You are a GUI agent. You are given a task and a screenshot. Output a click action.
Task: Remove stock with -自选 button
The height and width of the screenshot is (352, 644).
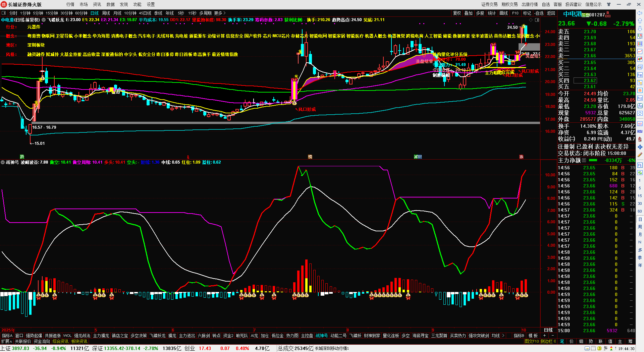point(539,13)
